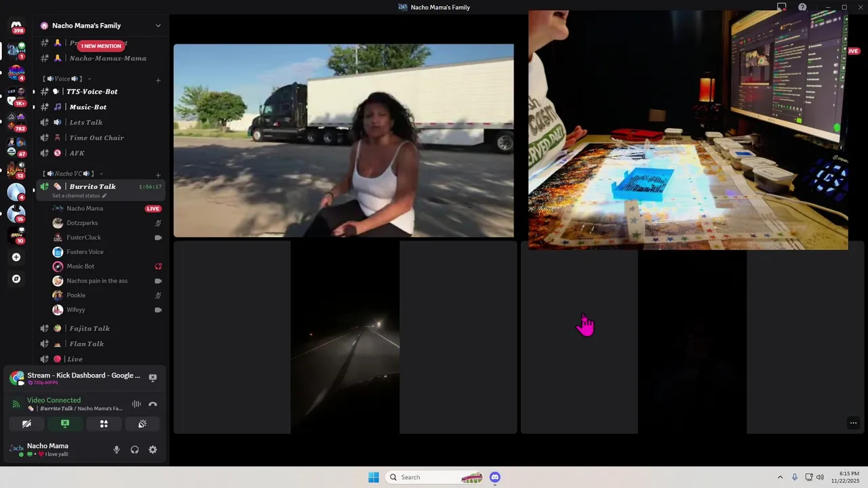
Task: Click the microphone icon in system tray
Action: [795, 477]
